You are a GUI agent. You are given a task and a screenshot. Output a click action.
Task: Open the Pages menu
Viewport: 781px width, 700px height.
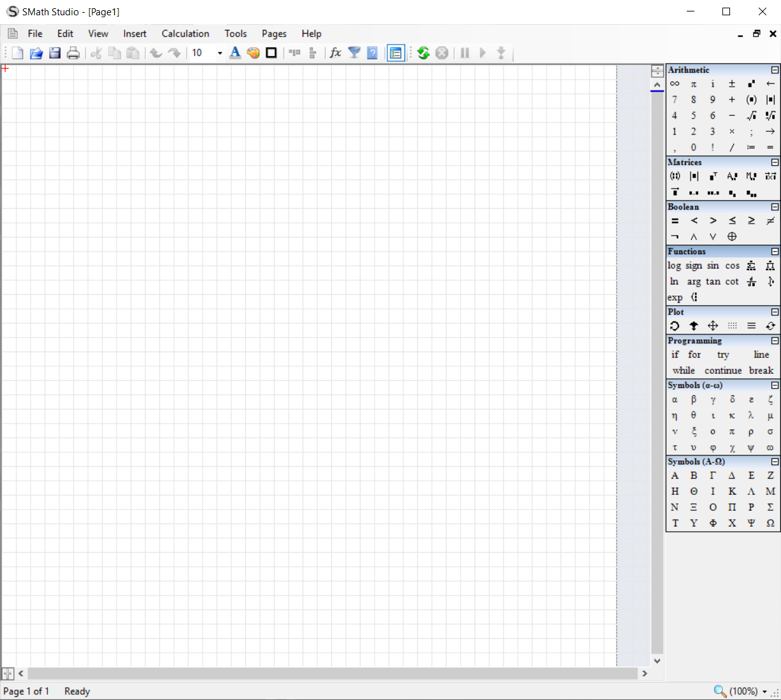[x=273, y=33]
